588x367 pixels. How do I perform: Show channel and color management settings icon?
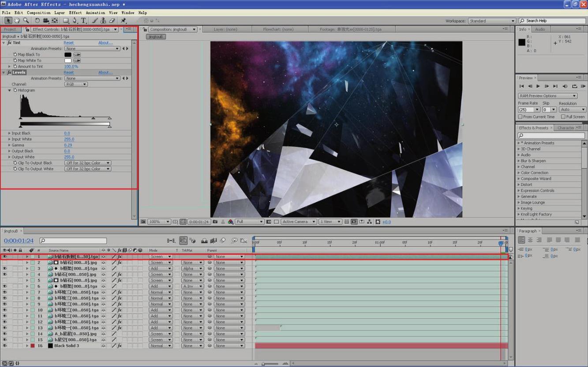coord(230,222)
